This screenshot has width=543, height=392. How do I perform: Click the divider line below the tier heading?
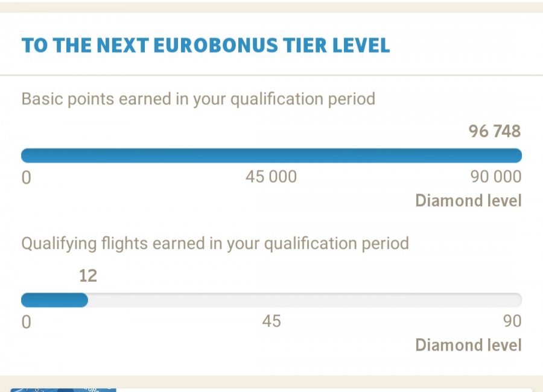point(271,75)
